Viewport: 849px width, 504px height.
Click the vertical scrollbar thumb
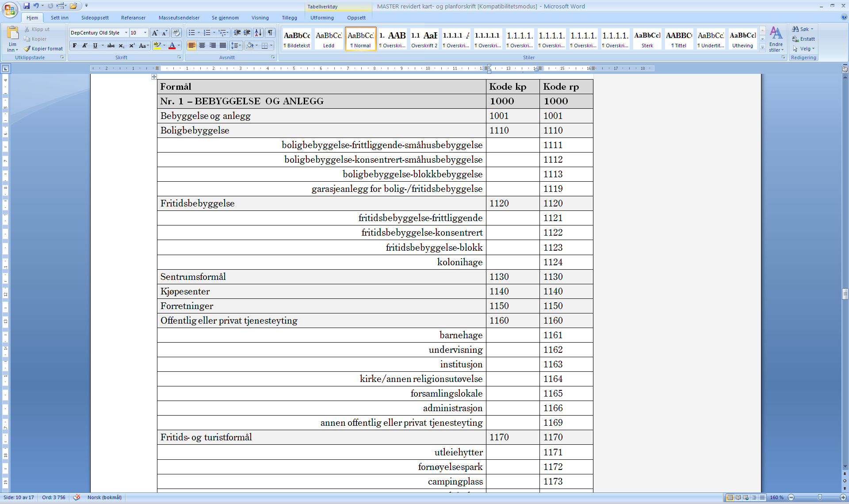tap(845, 294)
